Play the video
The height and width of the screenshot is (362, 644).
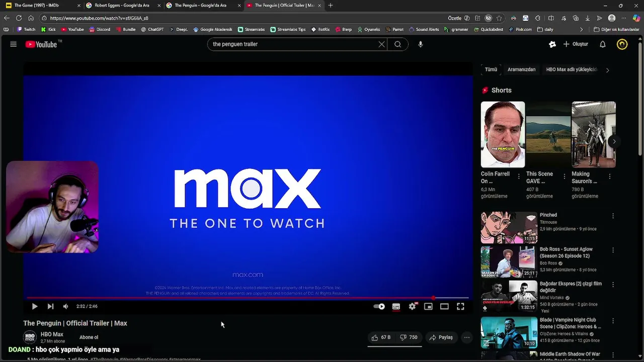click(35, 306)
